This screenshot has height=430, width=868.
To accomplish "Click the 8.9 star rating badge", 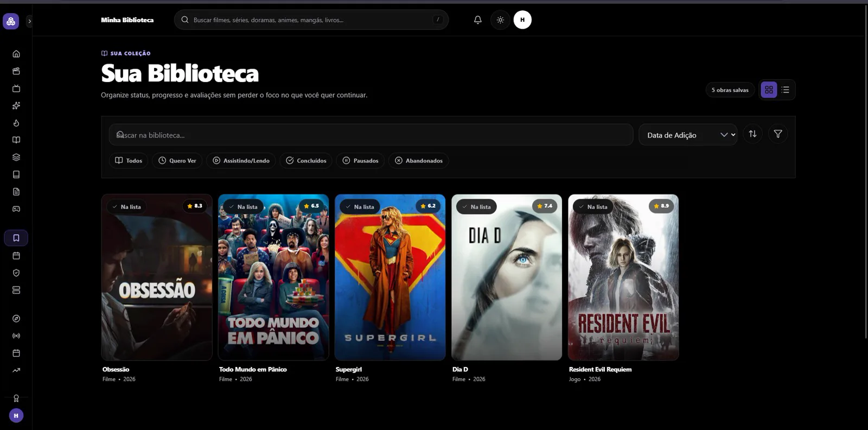I will pos(661,206).
